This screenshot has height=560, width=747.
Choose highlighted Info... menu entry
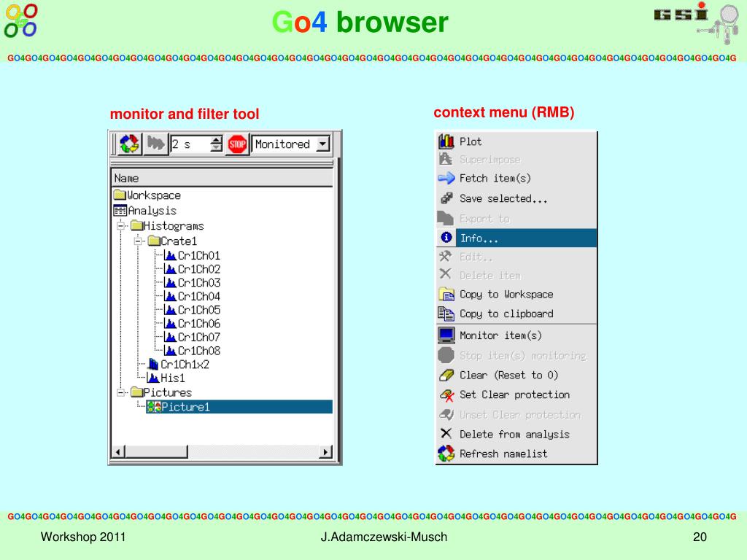[516, 238]
